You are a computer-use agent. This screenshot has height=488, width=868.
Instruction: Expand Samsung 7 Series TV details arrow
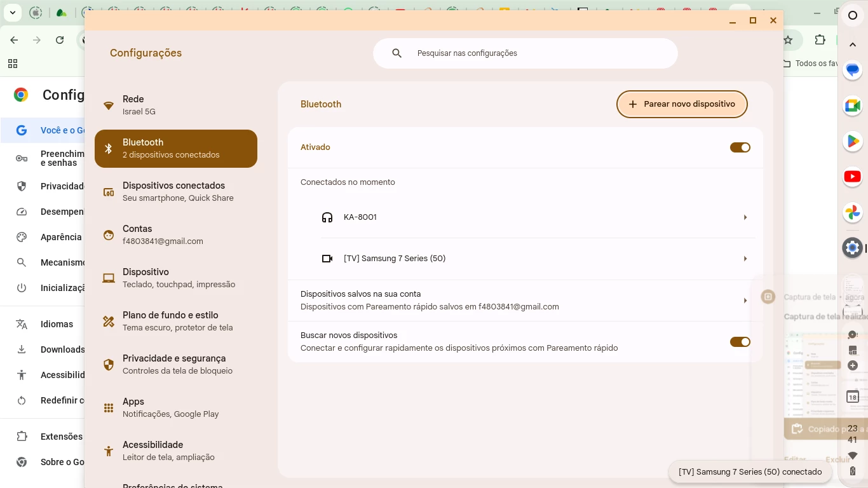[x=745, y=259]
